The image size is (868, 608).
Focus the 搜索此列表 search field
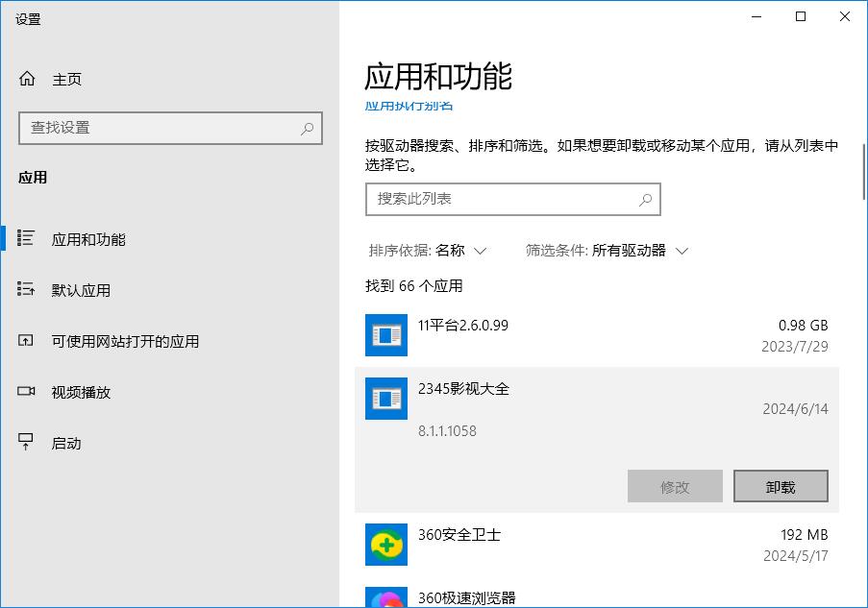point(513,199)
